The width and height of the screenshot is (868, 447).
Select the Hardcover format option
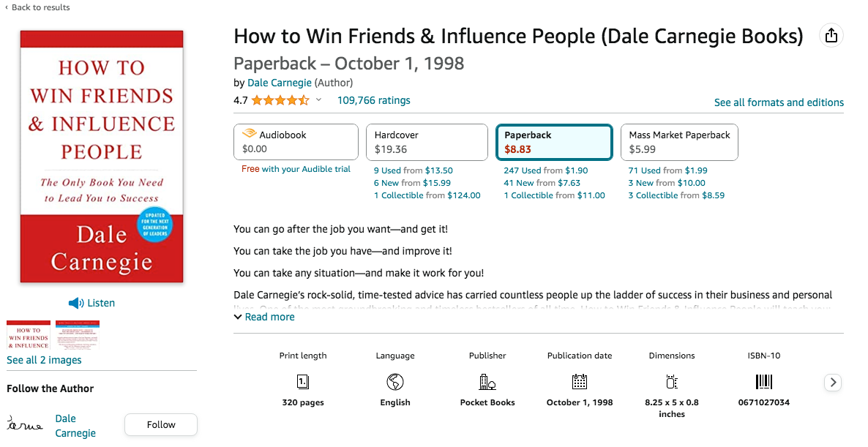point(427,142)
